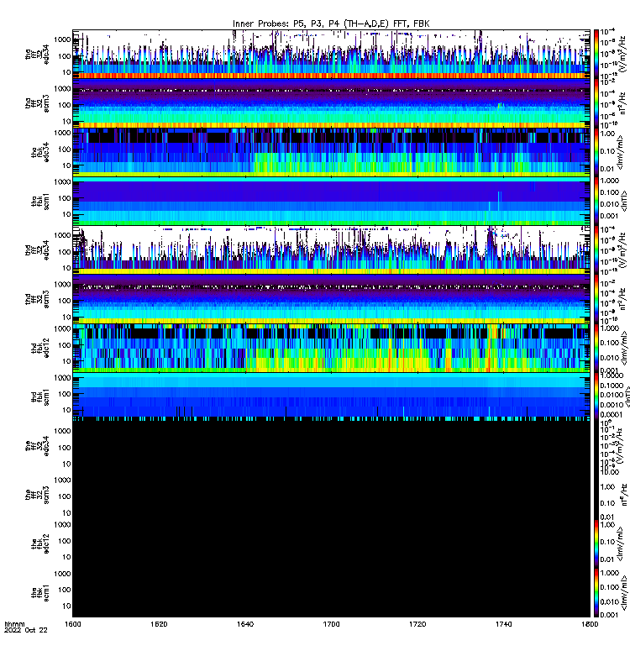This screenshot has height=672, width=630.
Task: Click inside the tha fbk edc34 spectrogram panel
Action: click(x=331, y=152)
